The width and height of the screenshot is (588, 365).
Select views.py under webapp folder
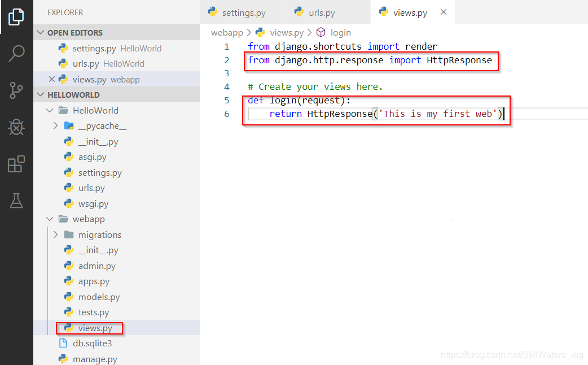[116, 328]
